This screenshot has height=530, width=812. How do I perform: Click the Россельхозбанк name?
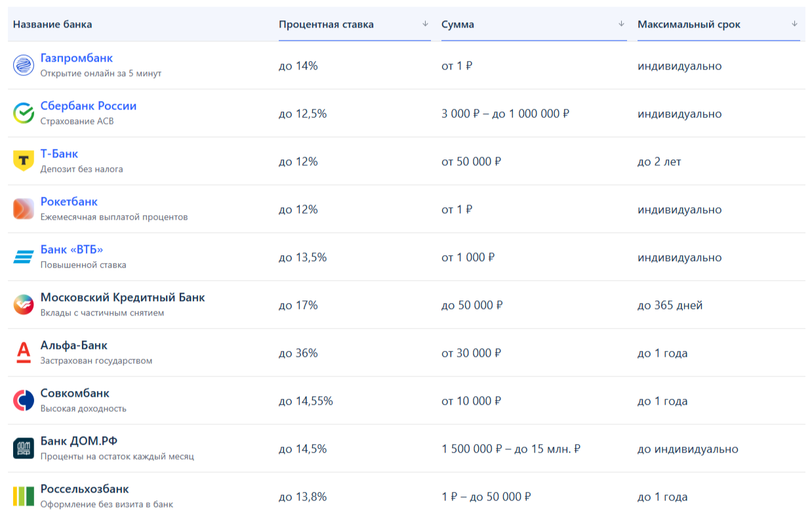pyautogui.click(x=85, y=489)
